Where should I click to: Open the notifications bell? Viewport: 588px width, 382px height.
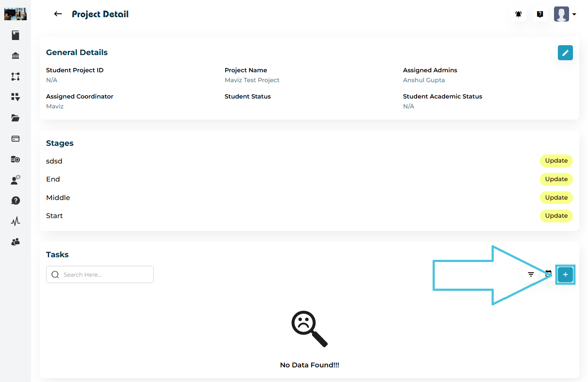(519, 14)
